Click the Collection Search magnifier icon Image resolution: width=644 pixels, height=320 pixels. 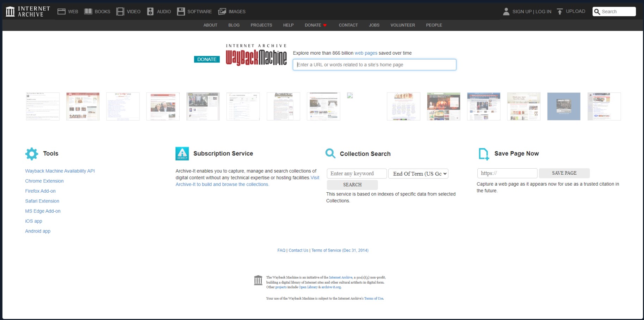tap(330, 153)
